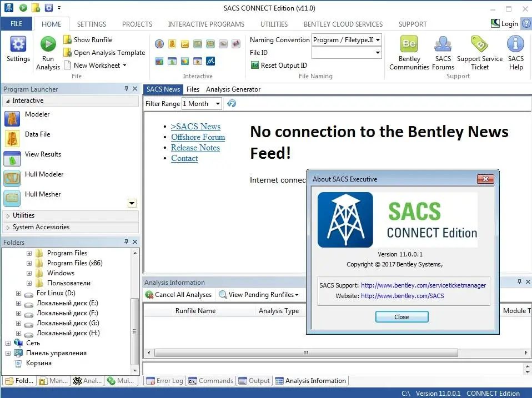Collapse the Interactive section in Program Launcher
This screenshot has width=532, height=398.
[x=8, y=100]
